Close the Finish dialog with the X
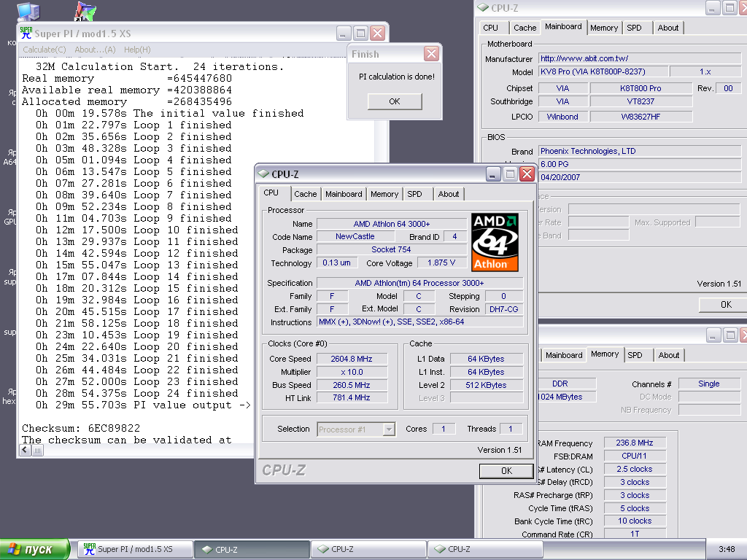This screenshot has height=560, width=747. coord(431,54)
